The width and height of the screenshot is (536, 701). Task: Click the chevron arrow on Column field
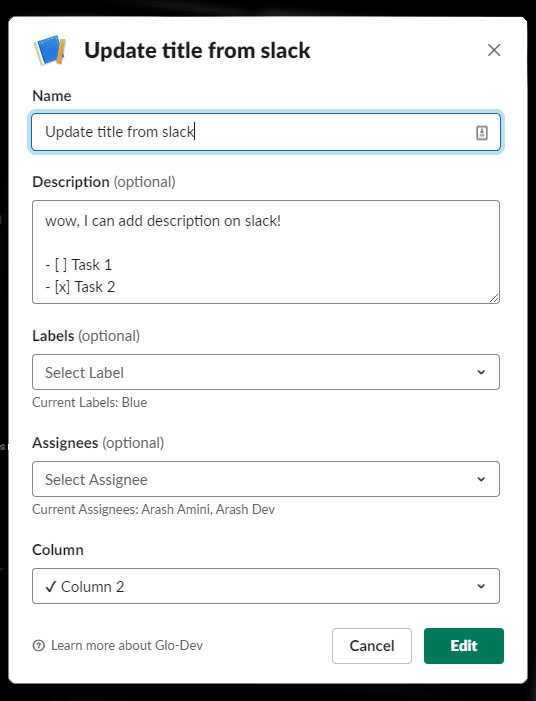click(481, 586)
